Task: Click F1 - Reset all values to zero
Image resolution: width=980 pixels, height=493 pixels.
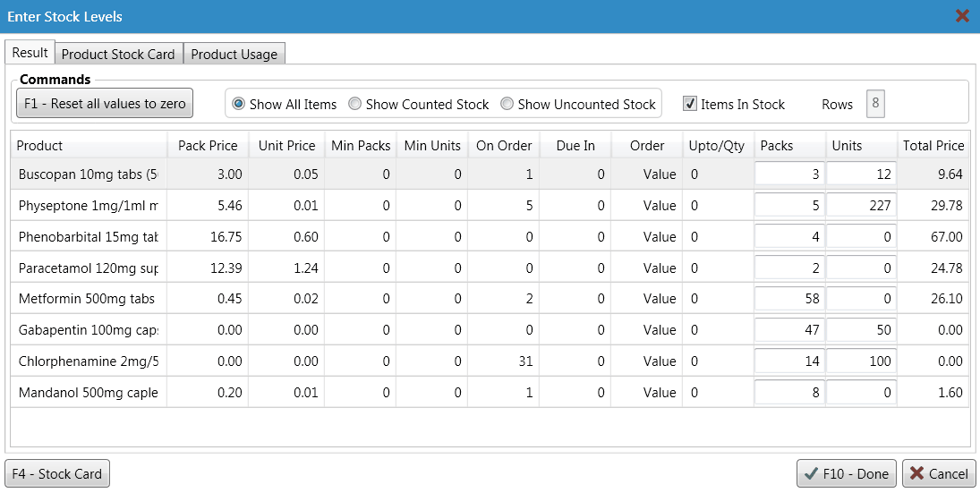Action: pos(105,104)
